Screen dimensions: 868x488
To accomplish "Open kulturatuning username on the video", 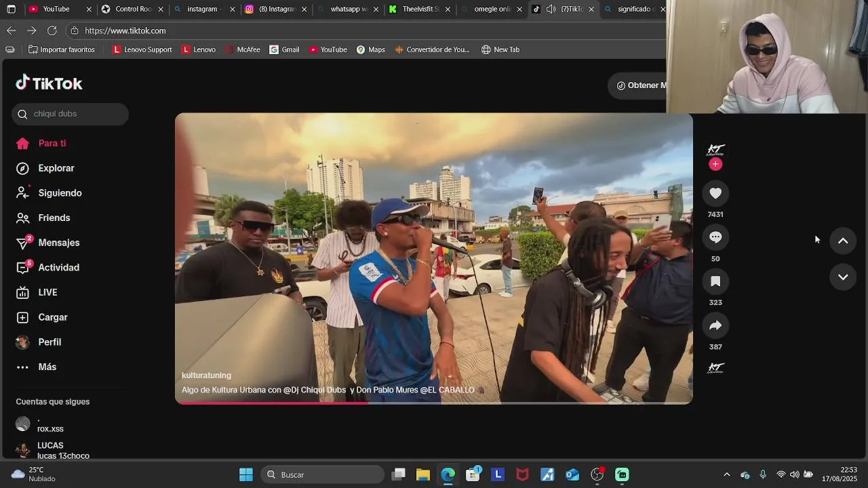I will click(x=206, y=375).
